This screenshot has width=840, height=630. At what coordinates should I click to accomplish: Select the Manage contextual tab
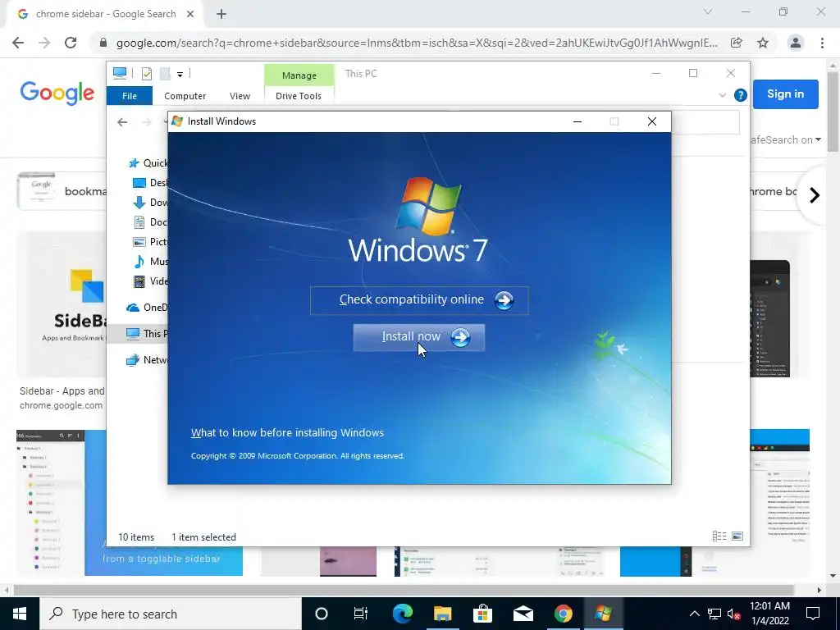point(299,75)
